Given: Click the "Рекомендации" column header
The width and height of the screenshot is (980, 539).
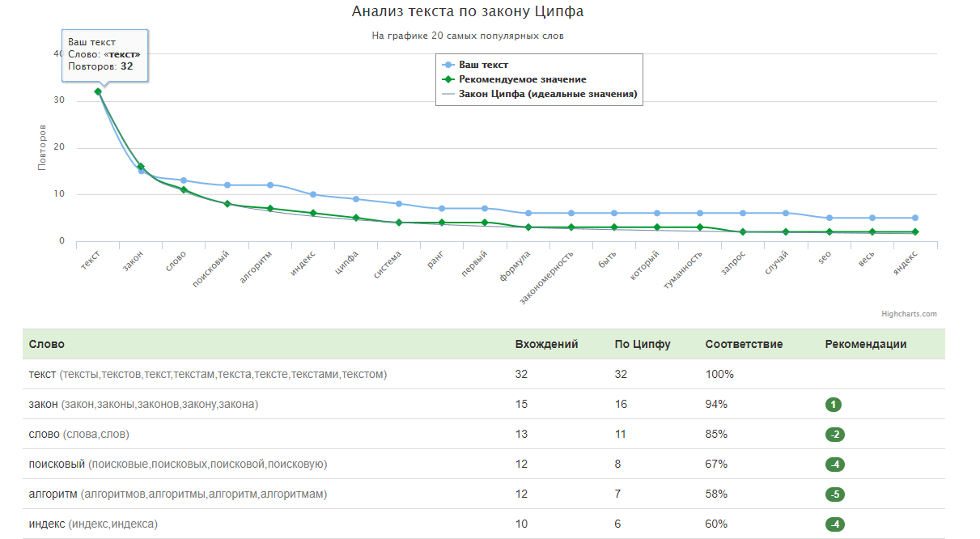Looking at the screenshot, I should pos(865,344).
